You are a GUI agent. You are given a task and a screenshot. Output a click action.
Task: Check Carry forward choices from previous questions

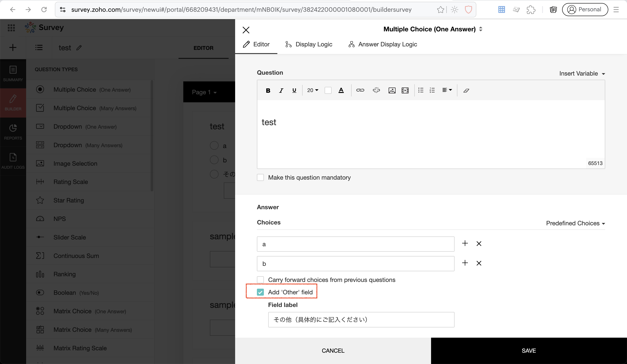pos(260,280)
